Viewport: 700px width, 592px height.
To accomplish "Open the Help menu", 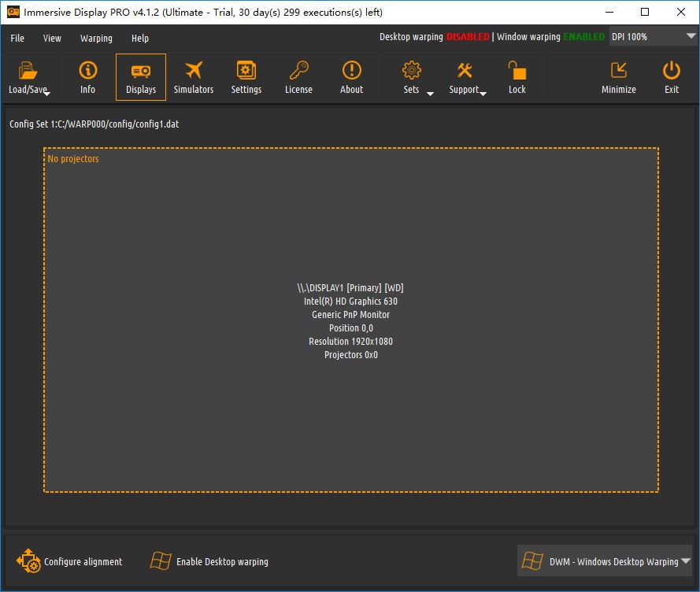I will pos(140,38).
